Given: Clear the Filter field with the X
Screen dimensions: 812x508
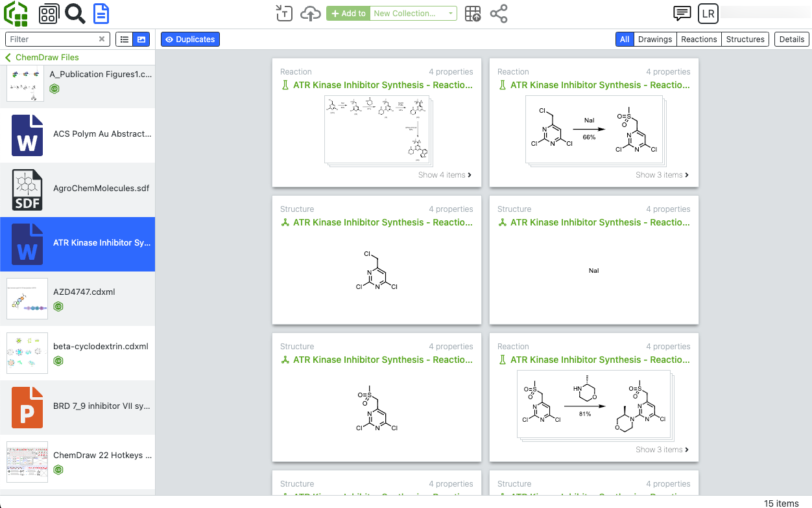Looking at the screenshot, I should (102, 39).
